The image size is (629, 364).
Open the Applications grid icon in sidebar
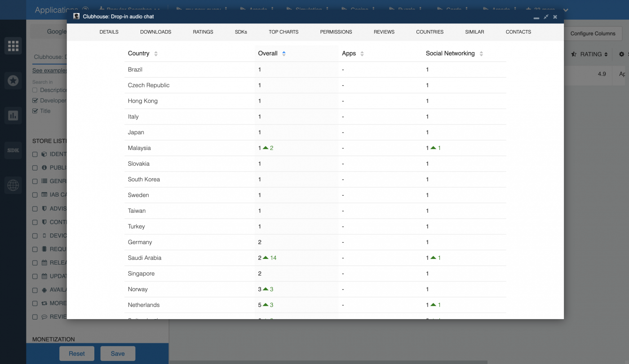click(x=13, y=45)
